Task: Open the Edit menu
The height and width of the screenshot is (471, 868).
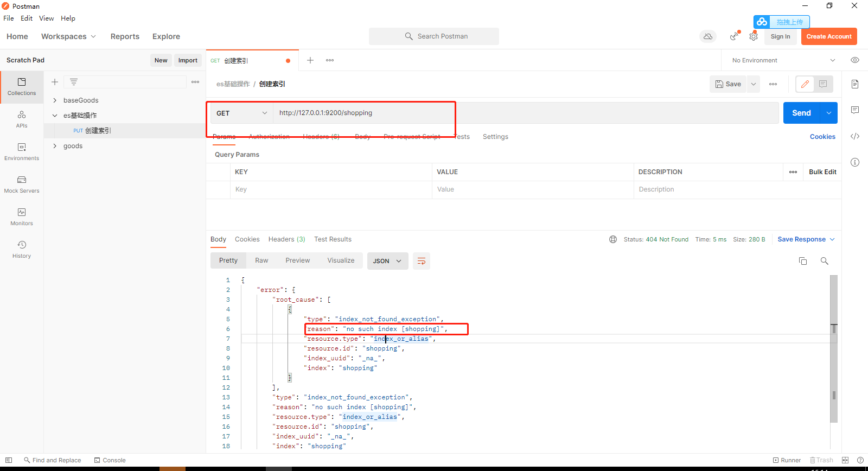Action: (27, 18)
